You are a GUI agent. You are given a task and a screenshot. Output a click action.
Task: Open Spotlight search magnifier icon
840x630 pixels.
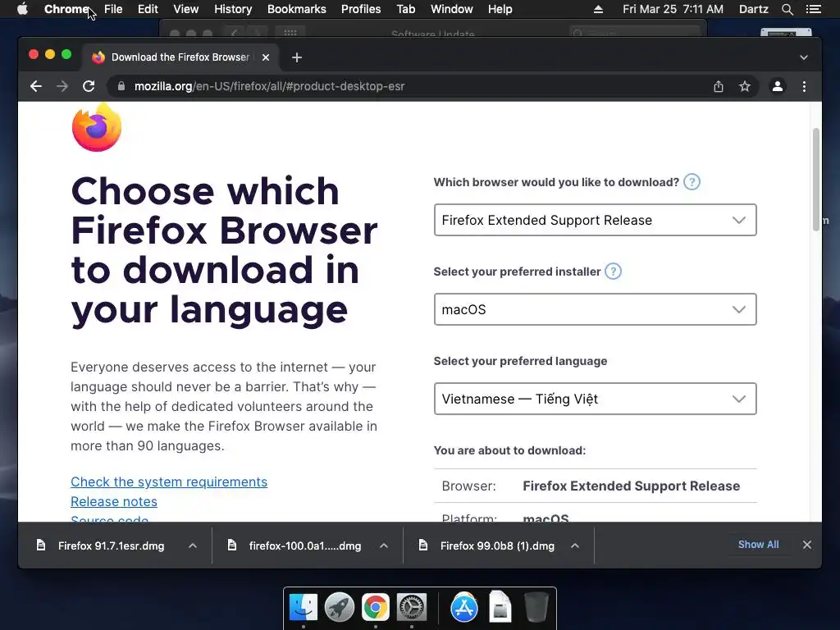(787, 9)
